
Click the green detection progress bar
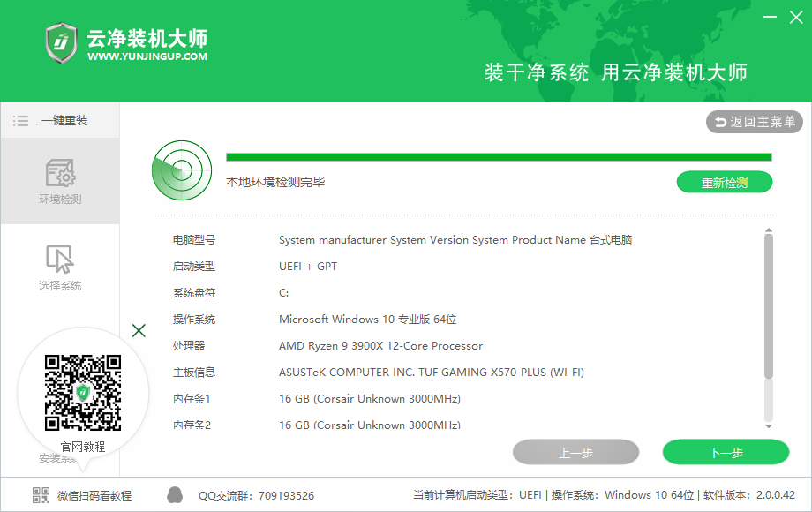coord(499,157)
